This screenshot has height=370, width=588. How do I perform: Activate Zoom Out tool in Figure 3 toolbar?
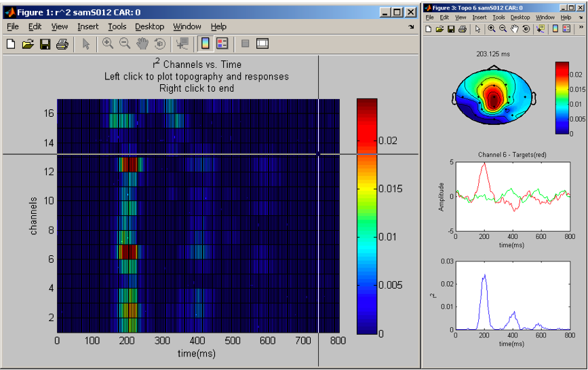pos(503,29)
